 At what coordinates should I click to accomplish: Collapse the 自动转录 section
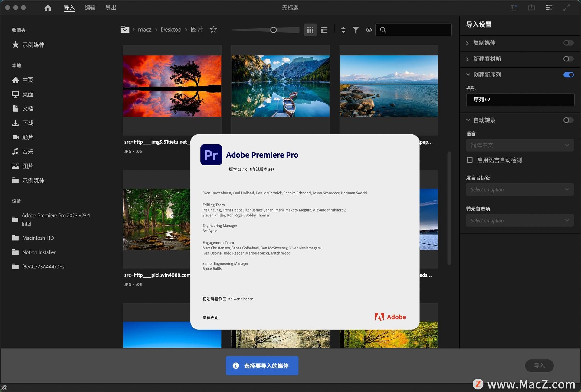[x=468, y=120]
